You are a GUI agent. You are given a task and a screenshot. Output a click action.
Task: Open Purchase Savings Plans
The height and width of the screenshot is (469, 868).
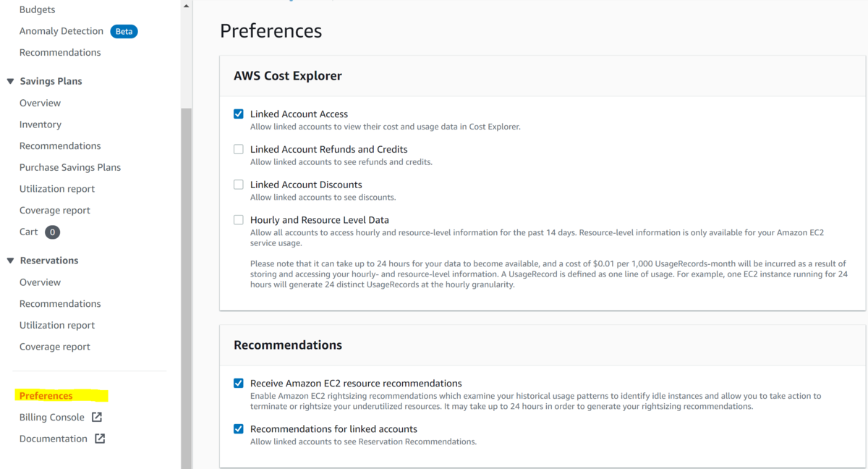point(69,167)
